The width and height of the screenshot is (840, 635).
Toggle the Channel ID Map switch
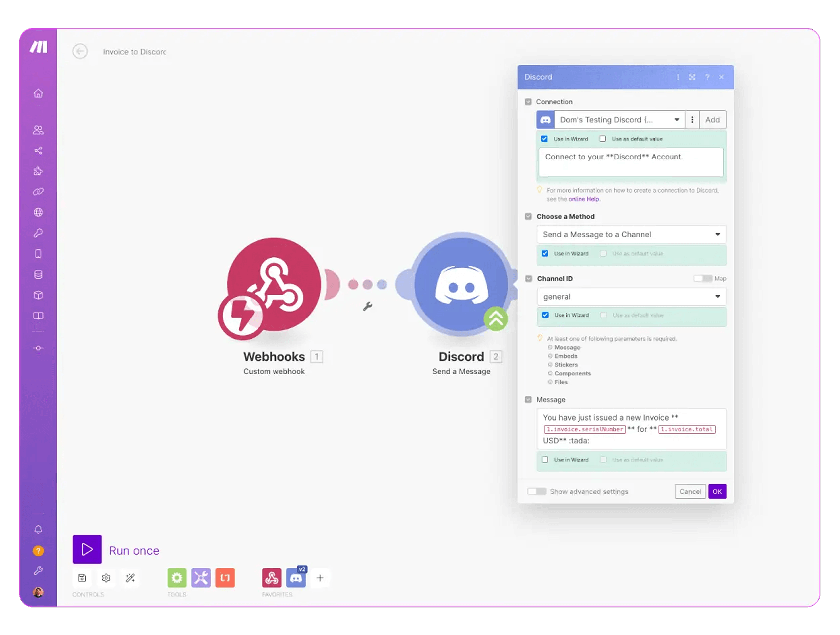[703, 278]
